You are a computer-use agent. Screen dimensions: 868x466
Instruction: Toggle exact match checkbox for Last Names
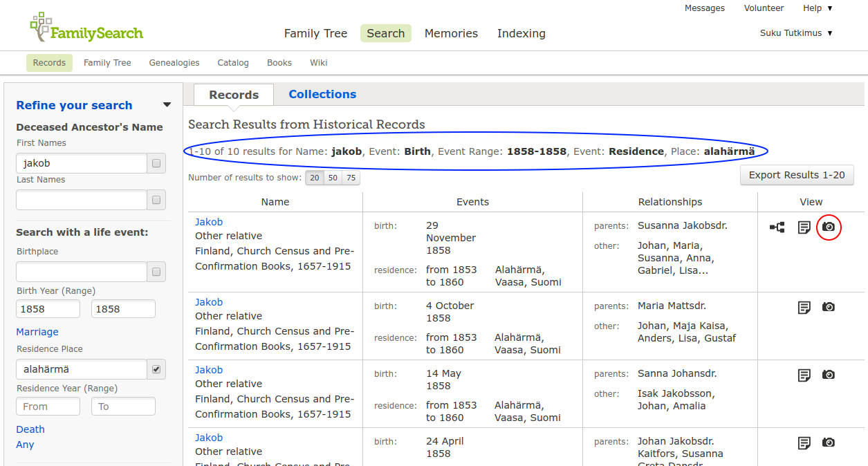(x=156, y=201)
